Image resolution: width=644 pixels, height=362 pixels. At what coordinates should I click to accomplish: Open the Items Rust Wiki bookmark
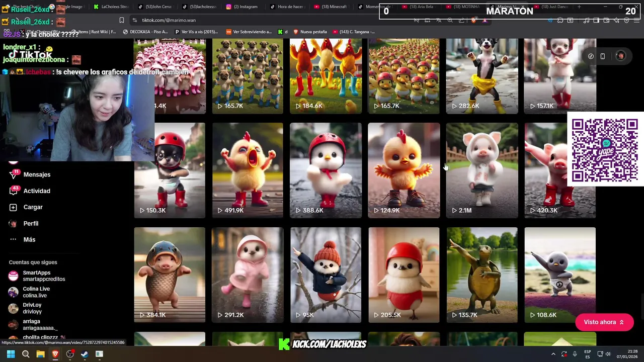click(94, 32)
